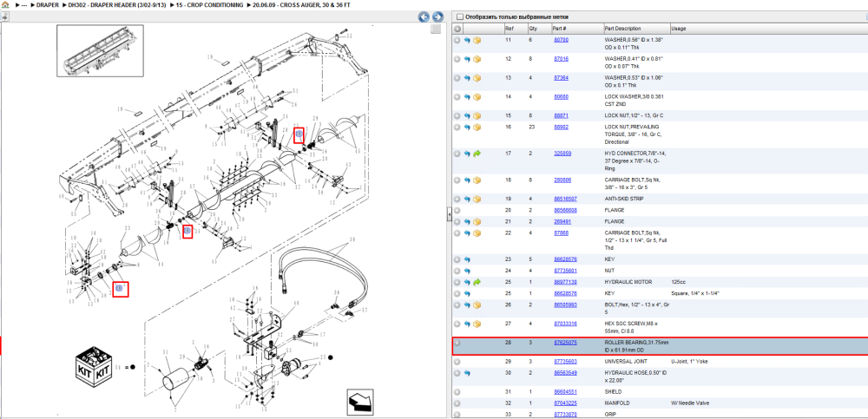Image resolution: width=868 pixels, height=419 pixels.
Task: Open the header overview thumbnail image
Action: 100,50
